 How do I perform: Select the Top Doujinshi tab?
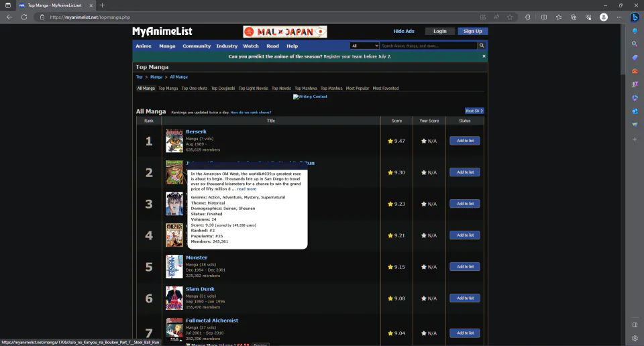223,89
